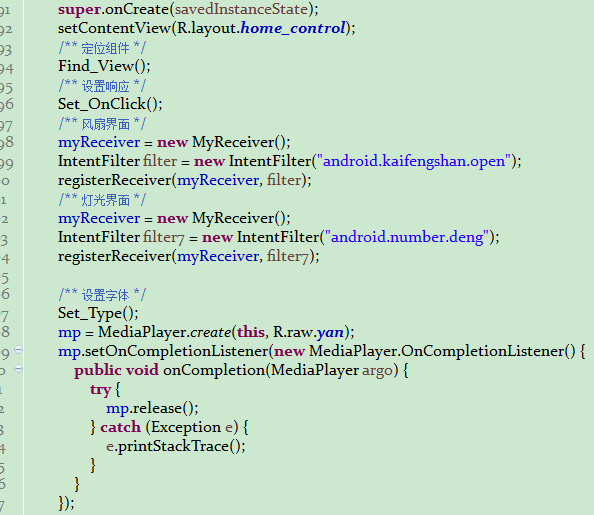The height and width of the screenshot is (515, 594).
Task: Click the registerReceiver(myReceiver, filter7) line
Action: coord(189,256)
